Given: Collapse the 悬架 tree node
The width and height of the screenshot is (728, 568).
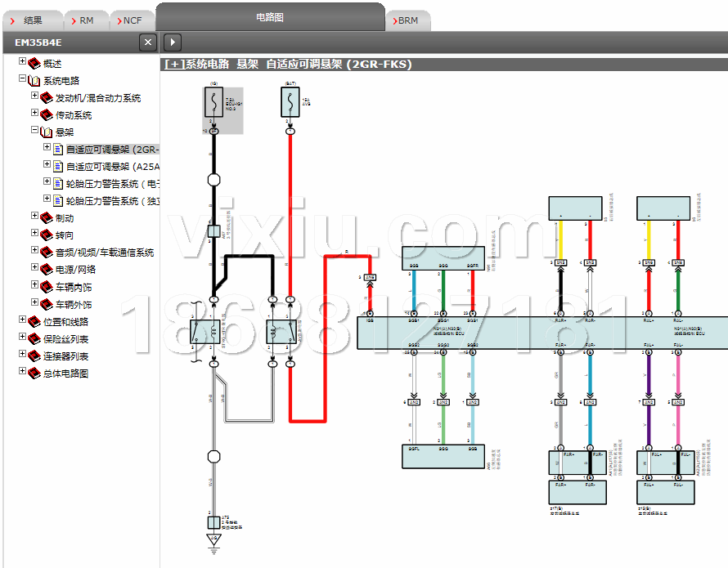Looking at the screenshot, I should point(34,131).
